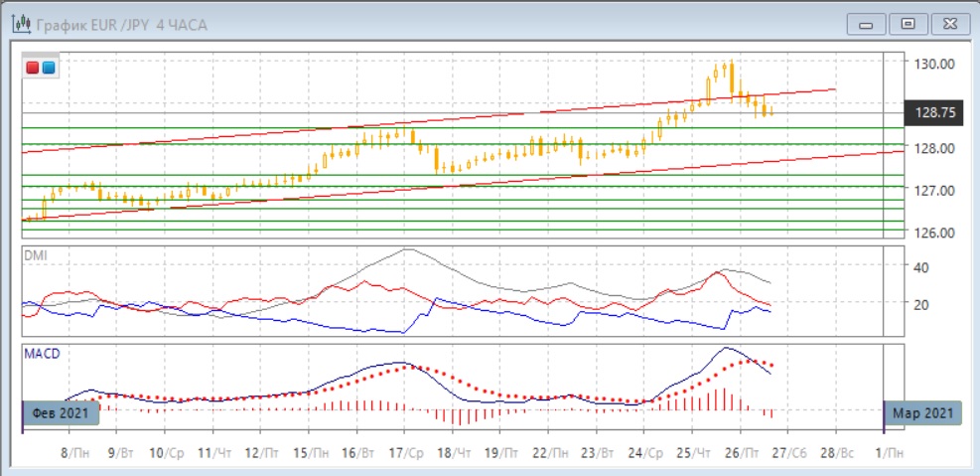
Task: Click the Мар 2021 month marker
Action: [x=921, y=412]
